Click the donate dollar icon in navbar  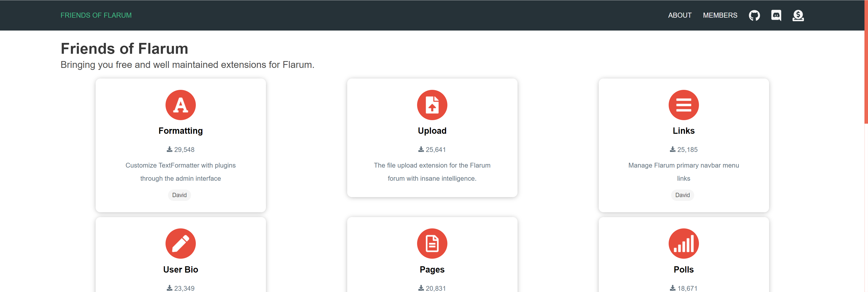(798, 15)
